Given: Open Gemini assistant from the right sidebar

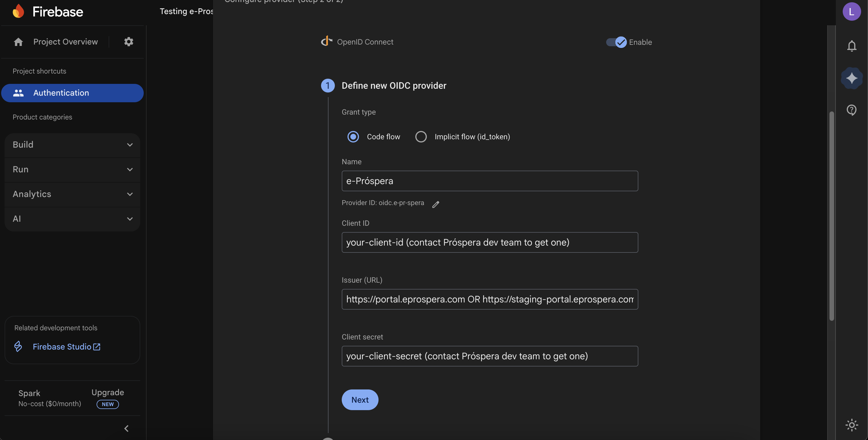Looking at the screenshot, I should pos(852,78).
